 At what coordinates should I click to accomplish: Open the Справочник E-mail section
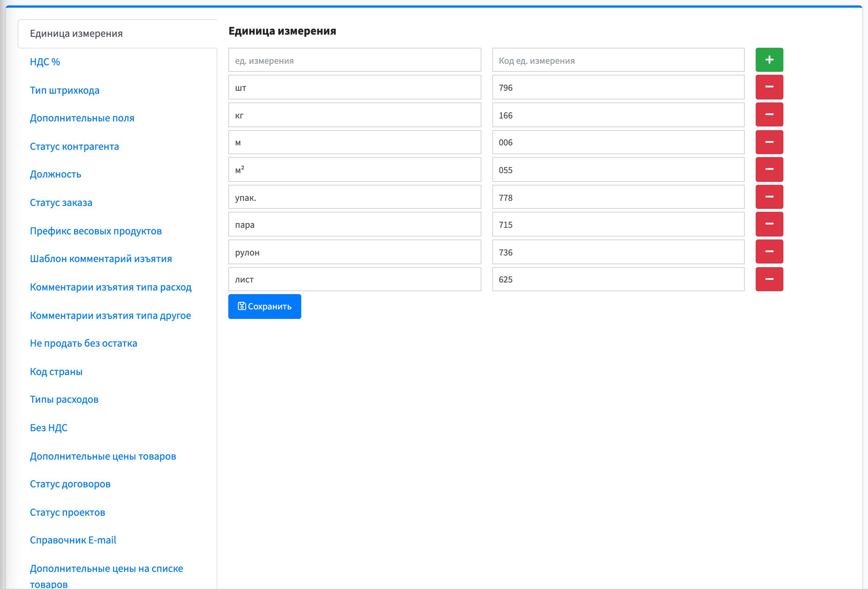(73, 540)
